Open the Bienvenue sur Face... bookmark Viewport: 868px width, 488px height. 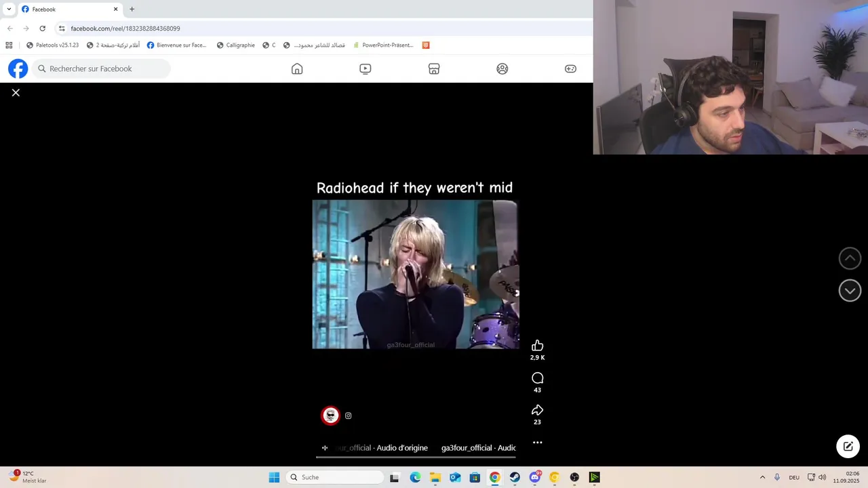coord(176,45)
